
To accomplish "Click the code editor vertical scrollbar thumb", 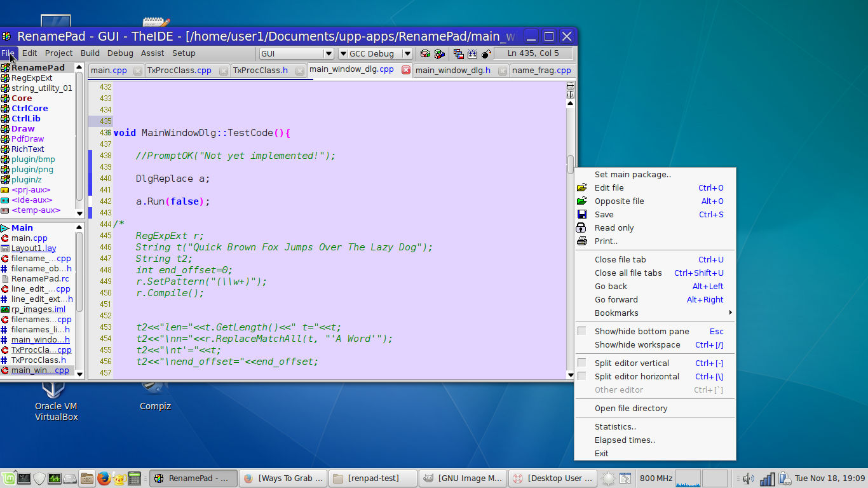I will coord(571,164).
